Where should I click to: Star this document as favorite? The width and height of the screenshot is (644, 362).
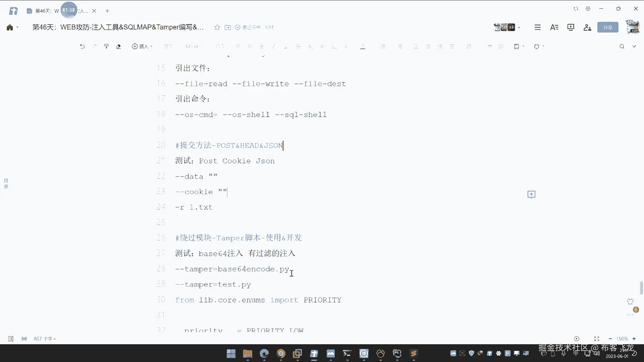point(217,27)
